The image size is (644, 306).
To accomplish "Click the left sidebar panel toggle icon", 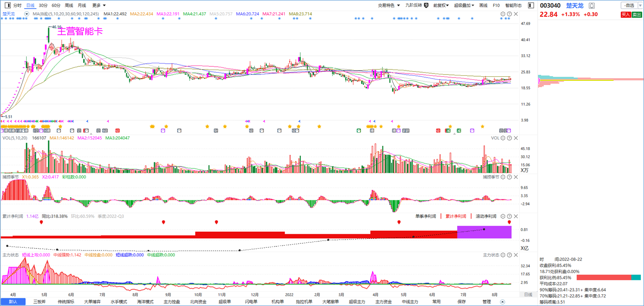I will click(7, 5).
